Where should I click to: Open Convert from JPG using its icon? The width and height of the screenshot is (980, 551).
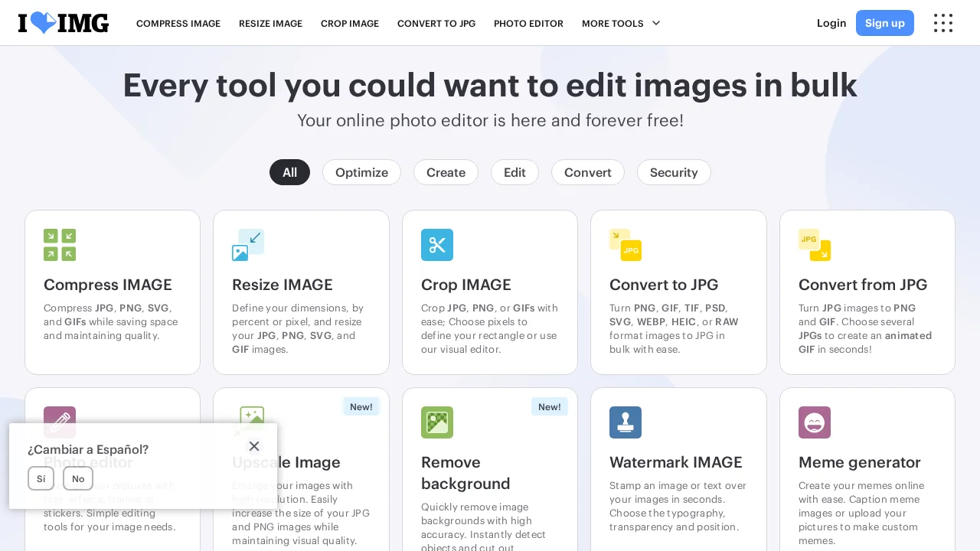pos(815,245)
